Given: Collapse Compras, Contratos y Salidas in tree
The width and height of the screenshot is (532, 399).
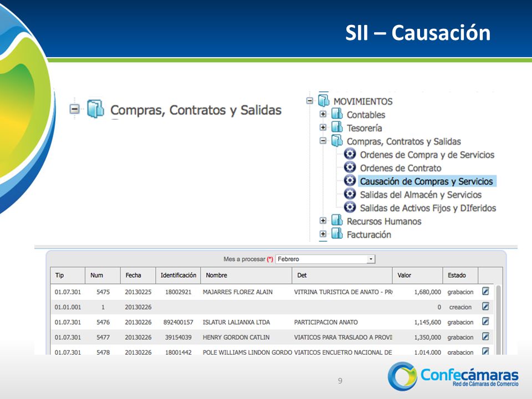Looking at the screenshot, I should point(323,140).
